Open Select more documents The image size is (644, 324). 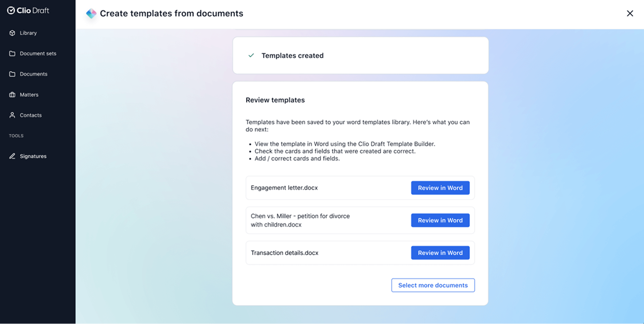click(433, 285)
